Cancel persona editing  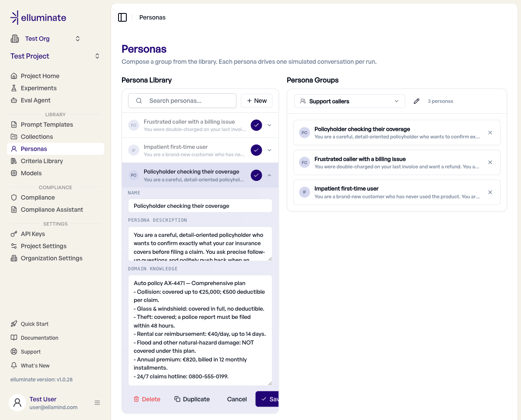(237, 399)
